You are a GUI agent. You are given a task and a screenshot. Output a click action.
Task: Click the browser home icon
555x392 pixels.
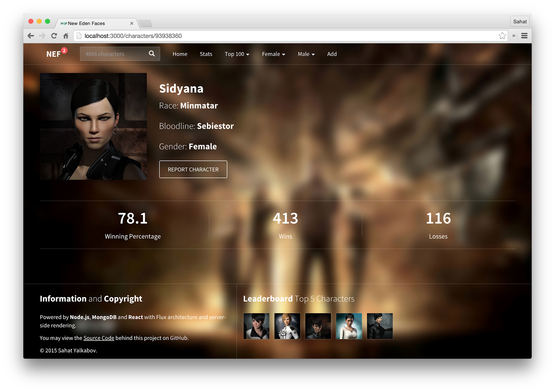pyautogui.click(x=66, y=36)
